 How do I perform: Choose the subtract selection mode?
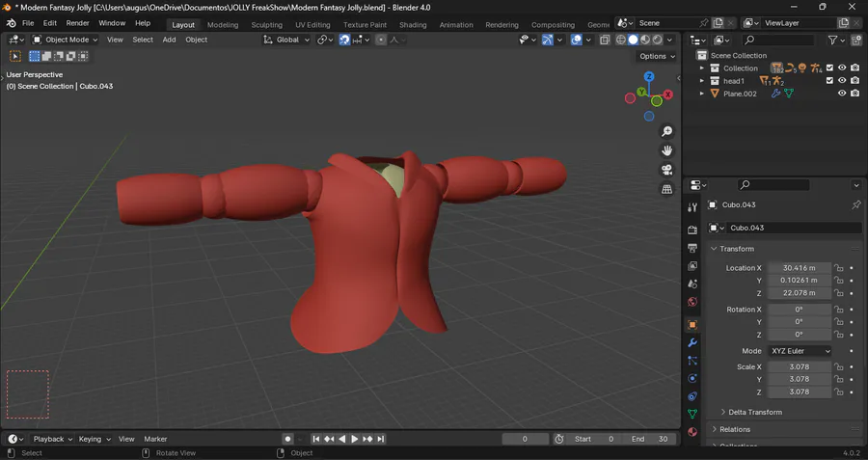59,56
